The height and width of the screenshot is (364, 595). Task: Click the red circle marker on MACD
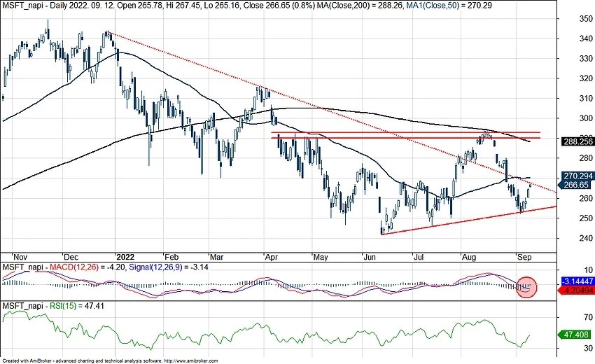(x=526, y=287)
